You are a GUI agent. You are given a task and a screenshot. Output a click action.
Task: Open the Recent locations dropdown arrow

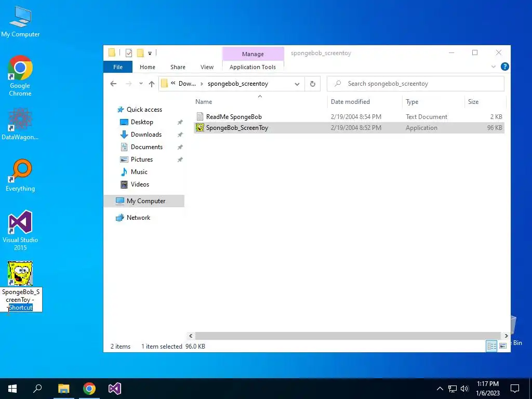click(x=141, y=84)
